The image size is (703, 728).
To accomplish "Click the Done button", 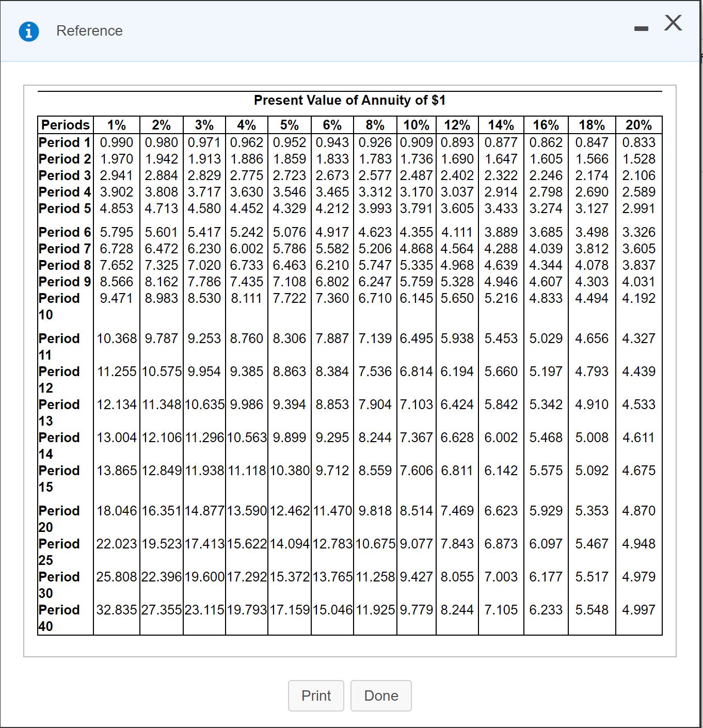I will click(381, 695).
